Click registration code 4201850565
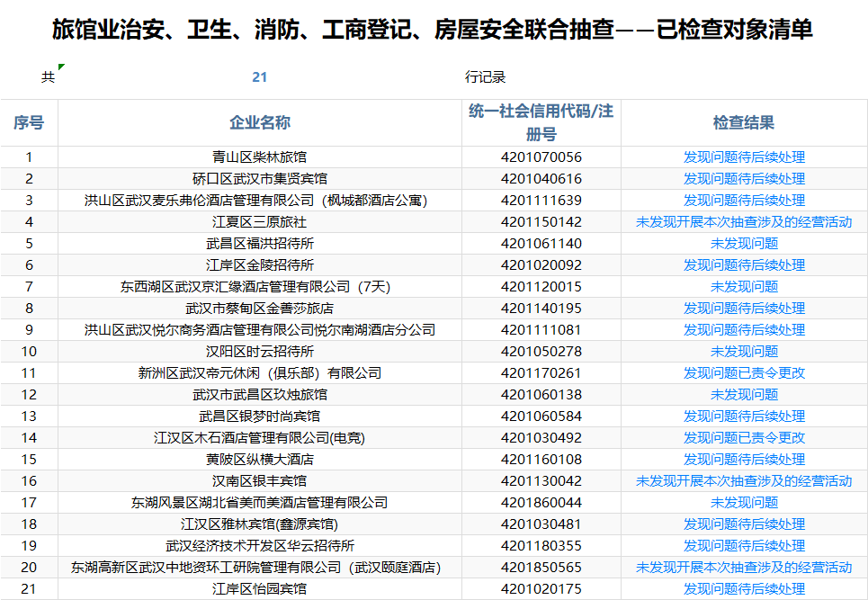The width and height of the screenshot is (868, 600). [x=541, y=568]
